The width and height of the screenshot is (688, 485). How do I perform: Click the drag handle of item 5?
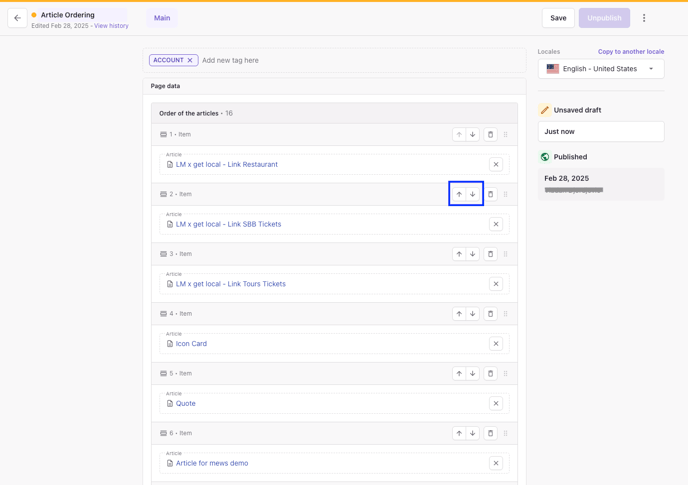[505, 374]
